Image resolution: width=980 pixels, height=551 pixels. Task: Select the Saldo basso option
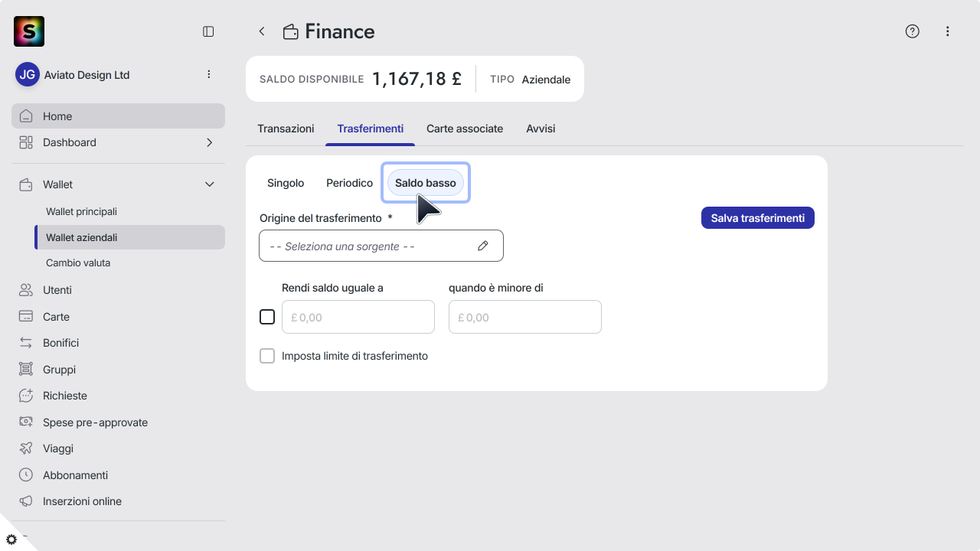[x=426, y=183]
